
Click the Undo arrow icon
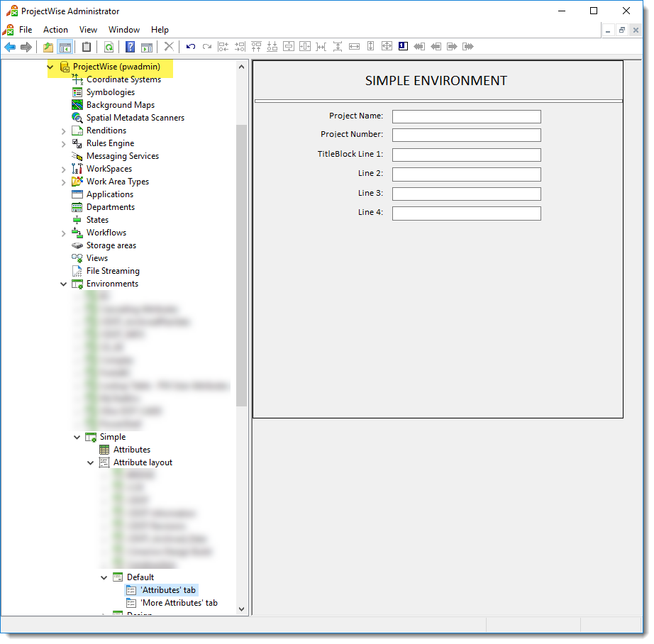(191, 46)
